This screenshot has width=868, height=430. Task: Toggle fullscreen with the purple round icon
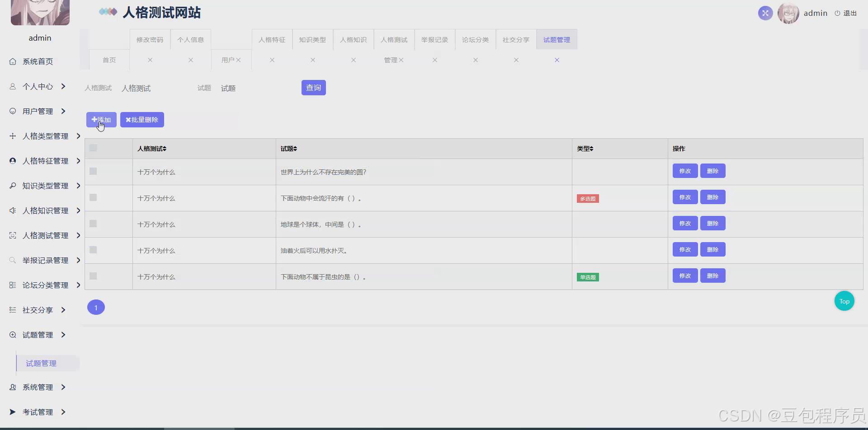(765, 13)
